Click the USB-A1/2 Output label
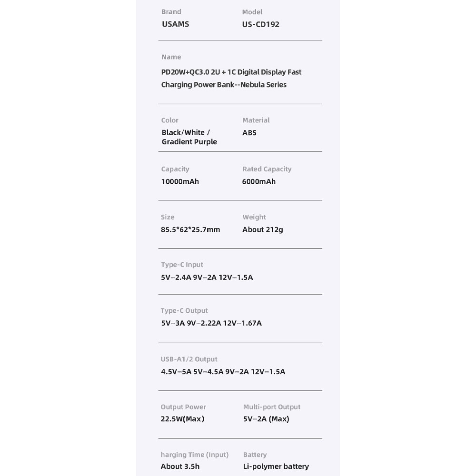Viewport: 476px width, 476px height. [189, 359]
